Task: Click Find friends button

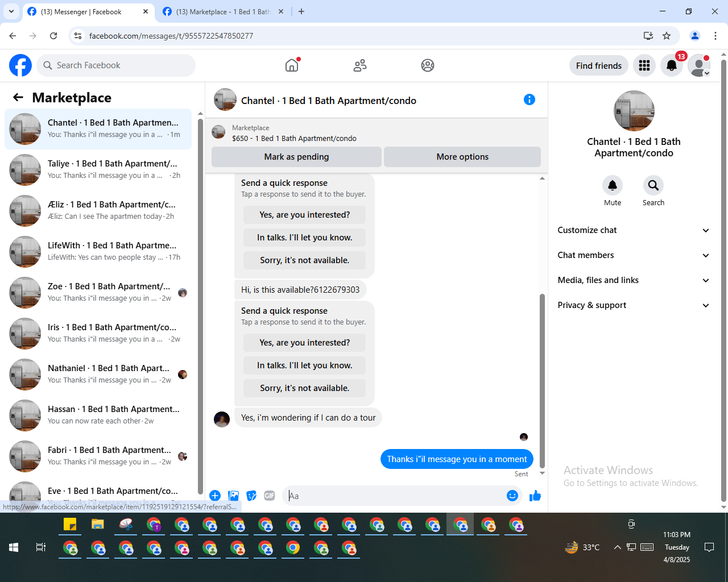Action: click(x=599, y=65)
